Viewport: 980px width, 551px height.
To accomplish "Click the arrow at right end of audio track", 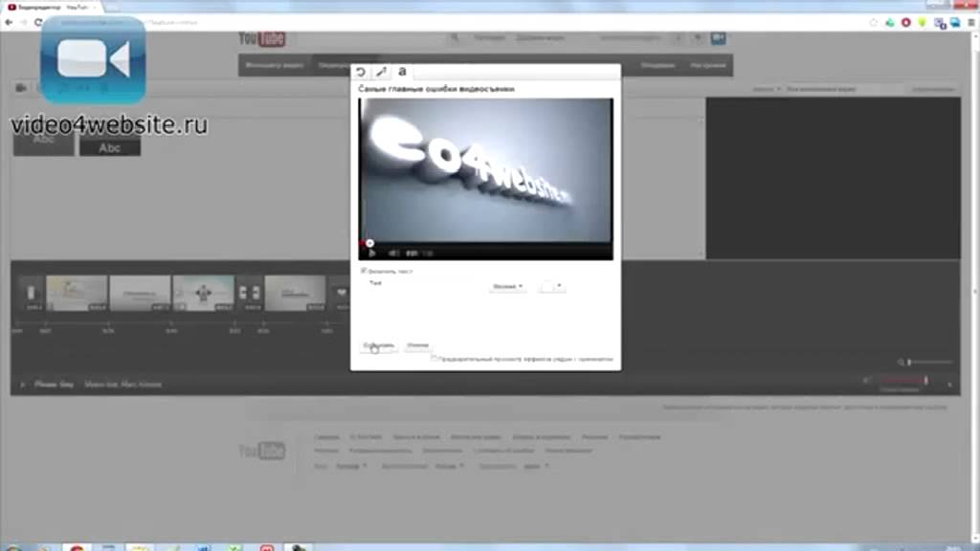I will point(950,385).
